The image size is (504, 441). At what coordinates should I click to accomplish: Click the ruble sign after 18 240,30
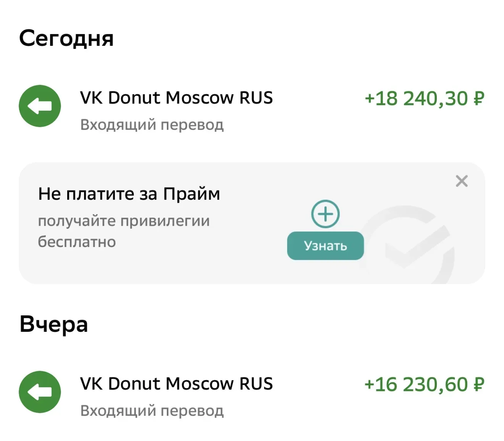point(479,99)
